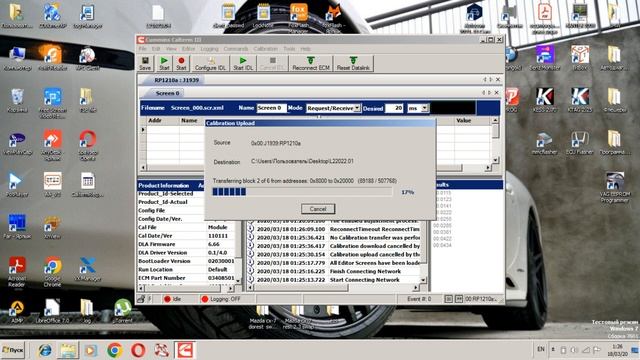Screen dimensions: 640x360
Task: Open the File menu
Action: [x=142, y=49]
